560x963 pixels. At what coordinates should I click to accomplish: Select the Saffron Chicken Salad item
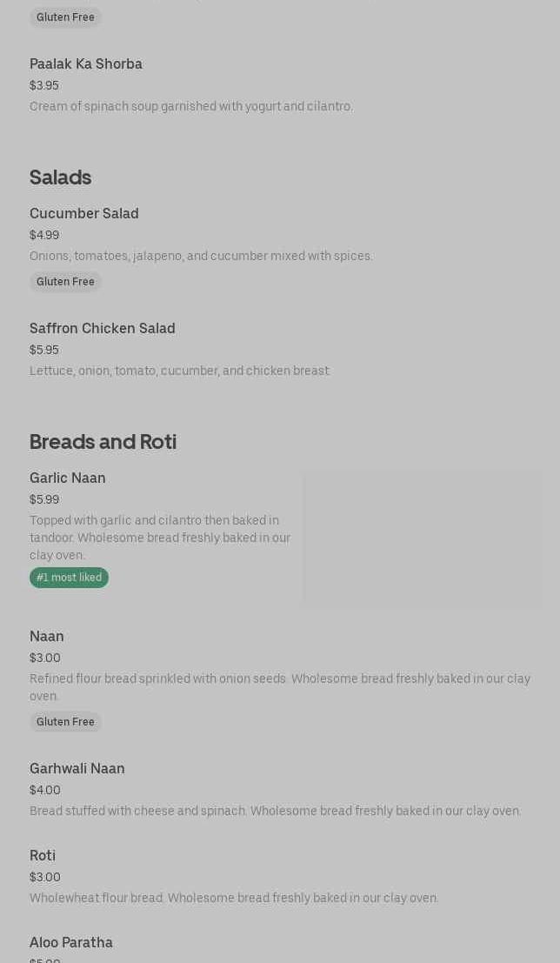(103, 329)
